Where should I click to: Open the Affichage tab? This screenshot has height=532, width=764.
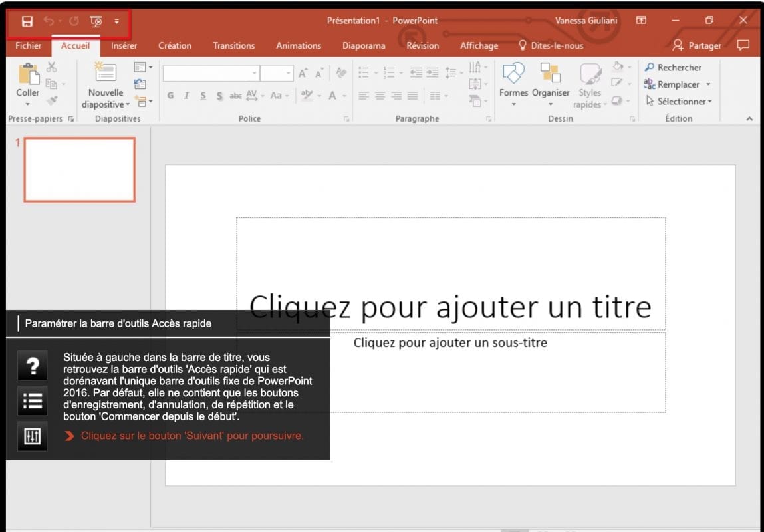(x=478, y=45)
